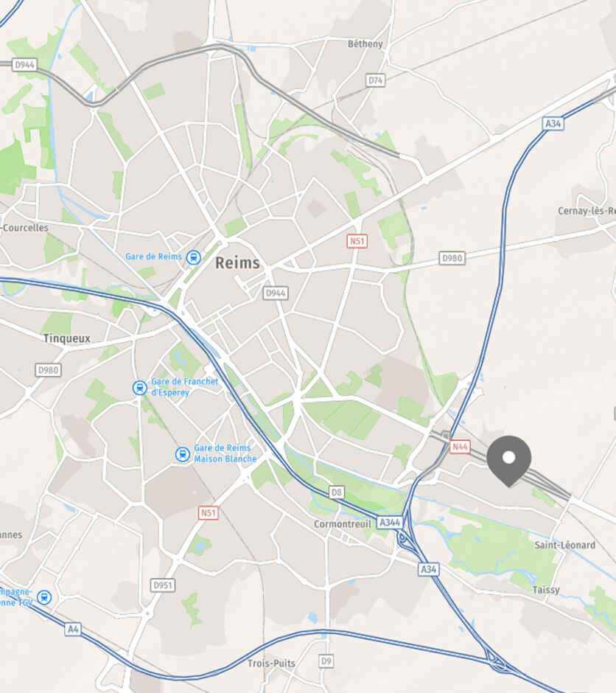616x693 pixels.
Task: Select the Champagne-Ardenne TGV station icon
Action: coord(43,598)
